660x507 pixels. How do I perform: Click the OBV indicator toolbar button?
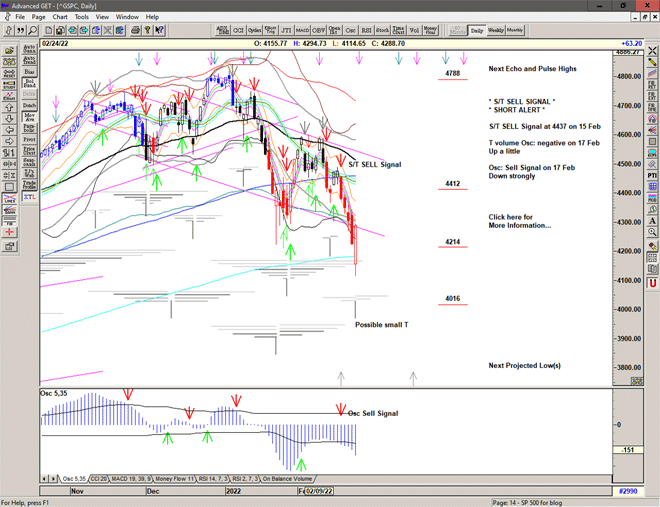point(319,30)
